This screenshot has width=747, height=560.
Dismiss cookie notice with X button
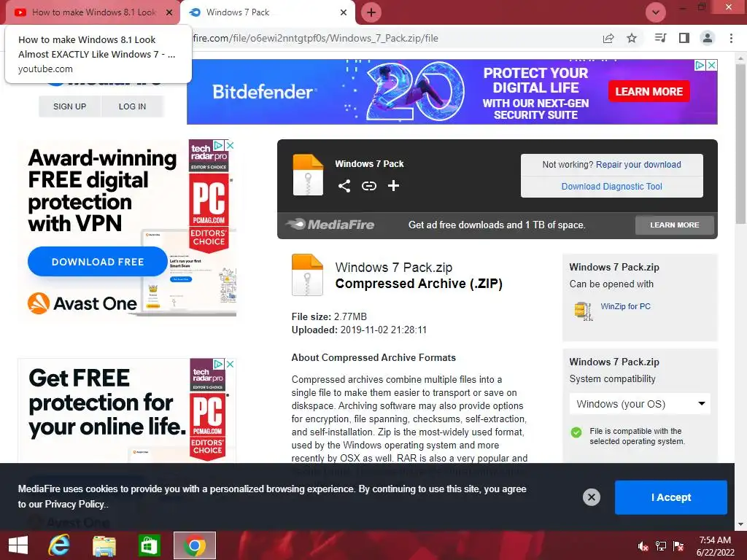591,497
